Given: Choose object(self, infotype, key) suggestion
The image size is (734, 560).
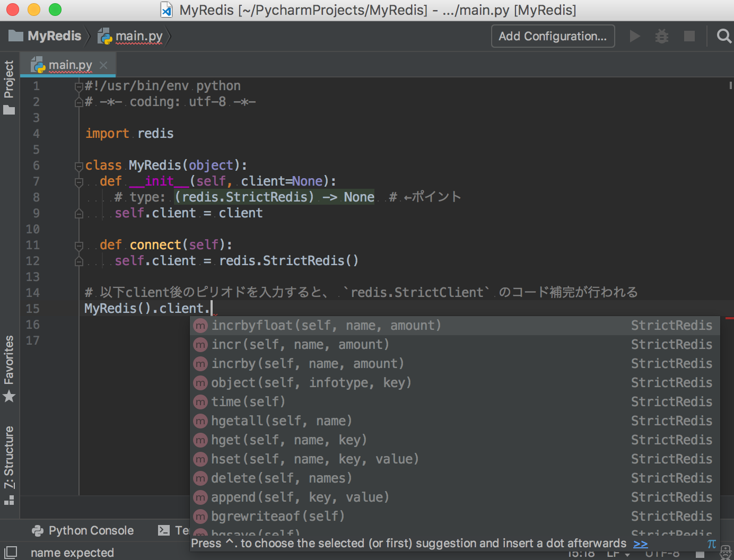Looking at the screenshot, I should point(455,383).
